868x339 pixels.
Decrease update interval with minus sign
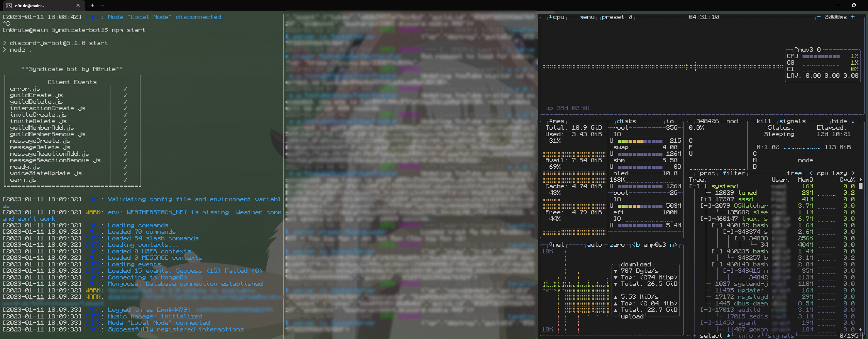click(x=819, y=17)
